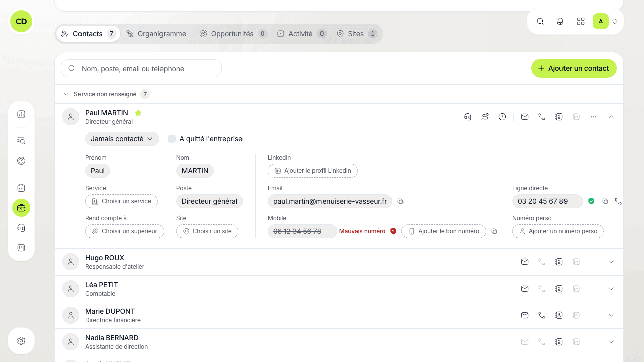The image size is (644, 362).
Task: Click the red bad-number shield on mobile
Action: pos(393,231)
